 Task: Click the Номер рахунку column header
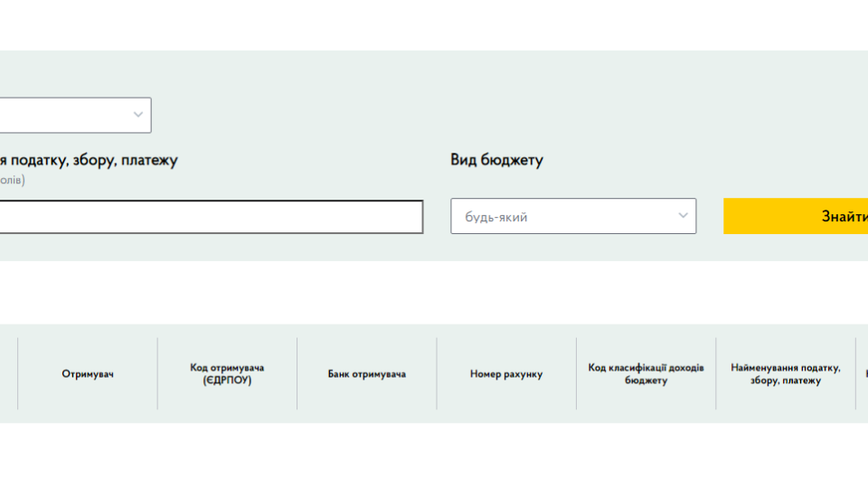point(506,374)
